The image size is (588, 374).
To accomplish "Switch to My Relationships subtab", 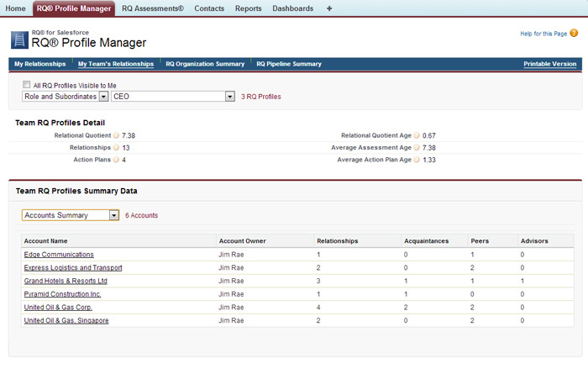I will pyautogui.click(x=40, y=64).
